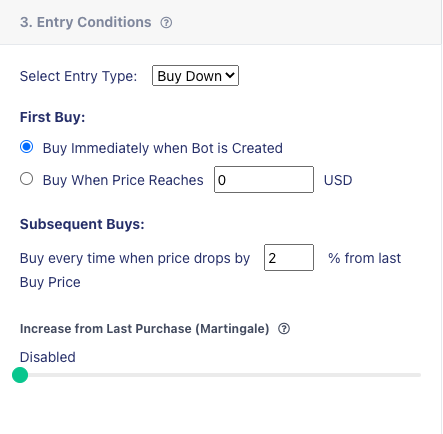Click the Martingale help question mark icon

tap(284, 329)
